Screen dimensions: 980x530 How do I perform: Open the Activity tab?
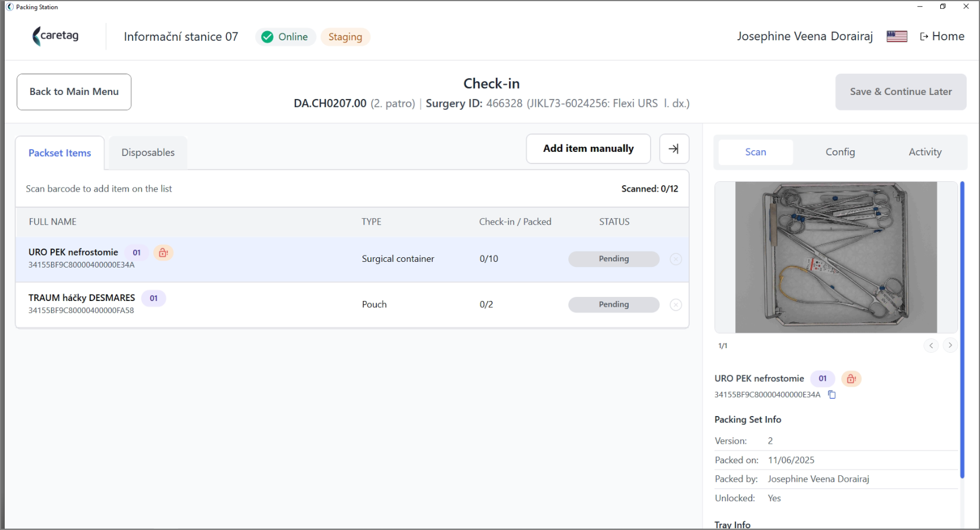(925, 152)
